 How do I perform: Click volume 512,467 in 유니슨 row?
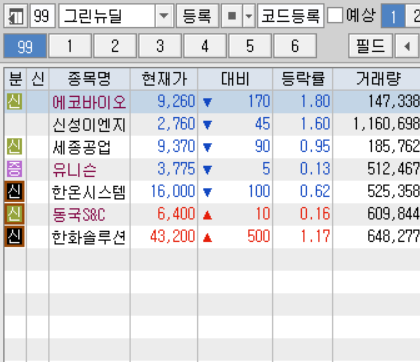coord(394,169)
